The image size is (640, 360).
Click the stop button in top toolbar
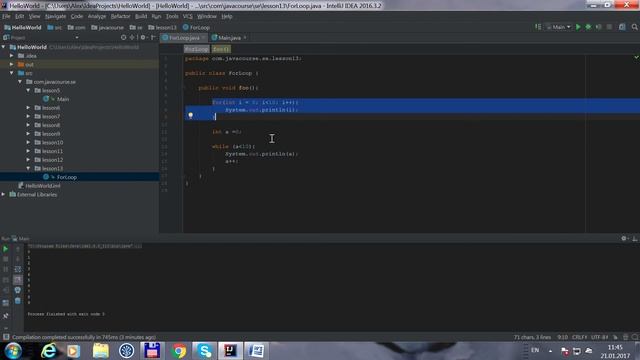609,27
